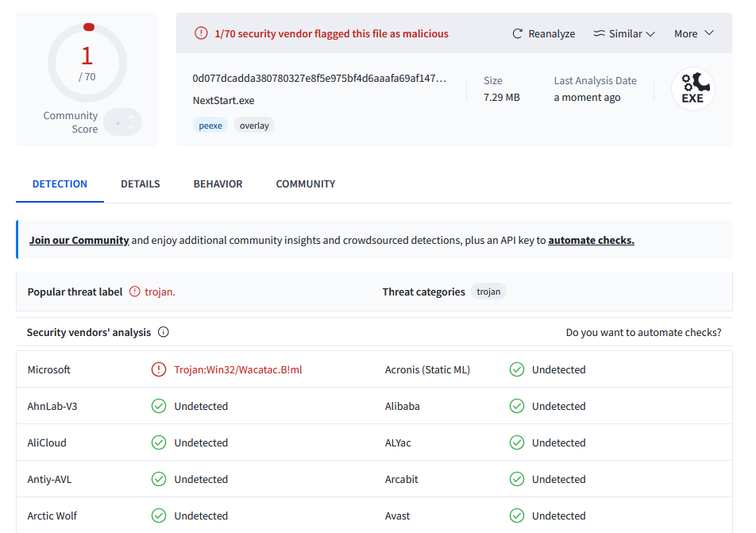
Task: Click the red trojan. popular threat label
Action: click(x=160, y=292)
